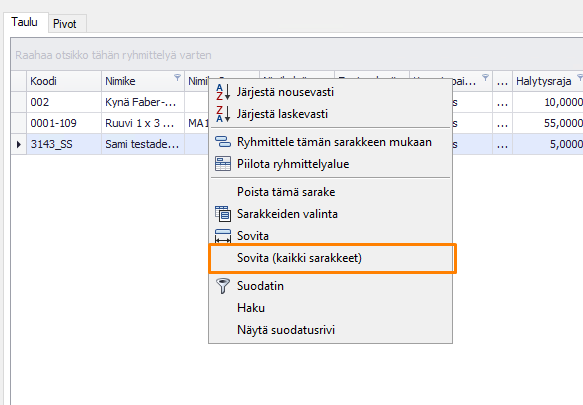Click the group-by-column icon

click(x=223, y=142)
